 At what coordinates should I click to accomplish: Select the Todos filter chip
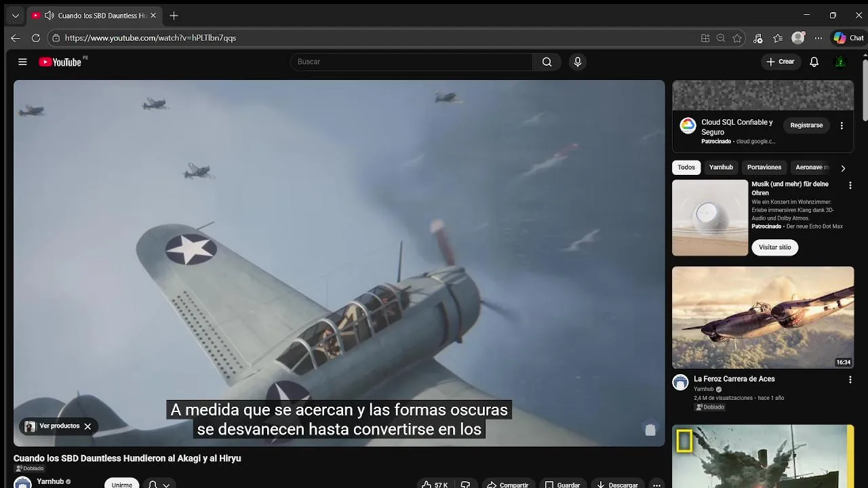pyautogui.click(x=686, y=167)
